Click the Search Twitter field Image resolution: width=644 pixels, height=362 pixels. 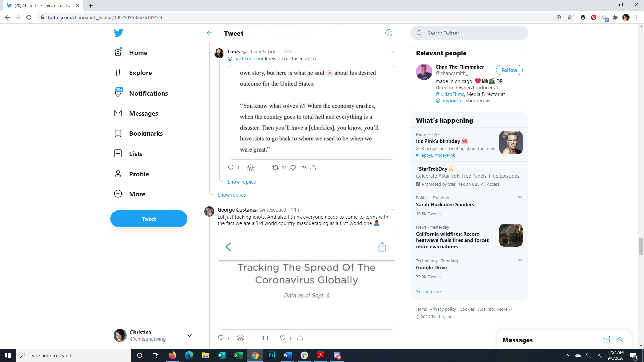473,33
